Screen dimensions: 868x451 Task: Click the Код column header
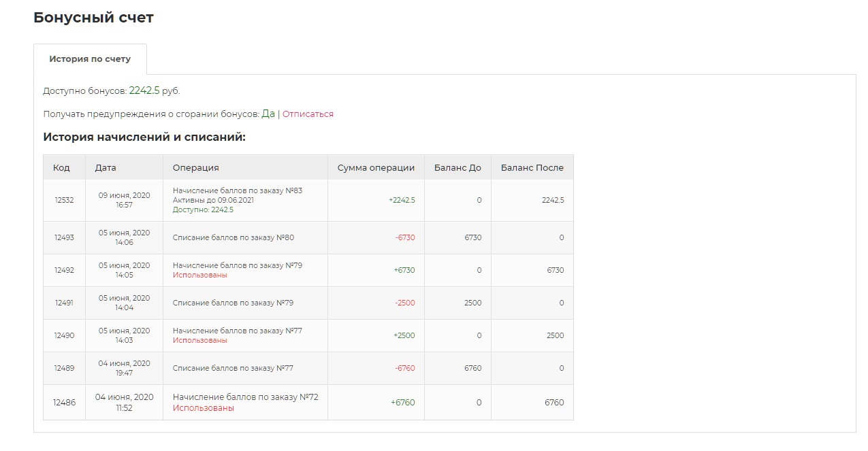(x=61, y=167)
